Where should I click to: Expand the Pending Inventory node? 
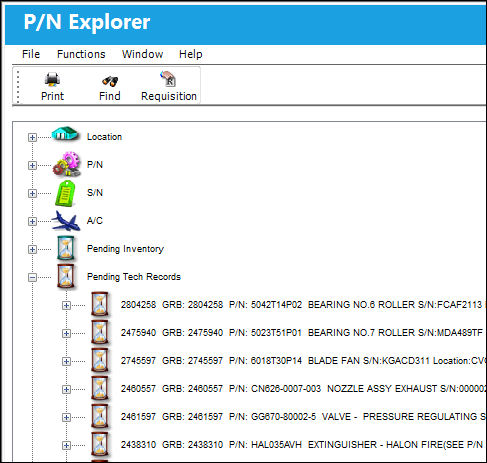[x=32, y=249]
